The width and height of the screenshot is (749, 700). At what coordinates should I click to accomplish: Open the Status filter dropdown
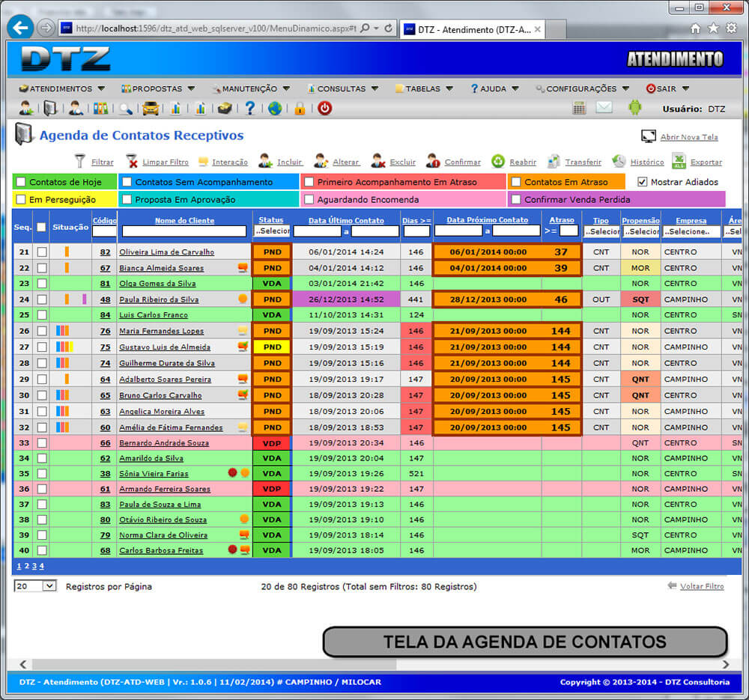pos(271,232)
